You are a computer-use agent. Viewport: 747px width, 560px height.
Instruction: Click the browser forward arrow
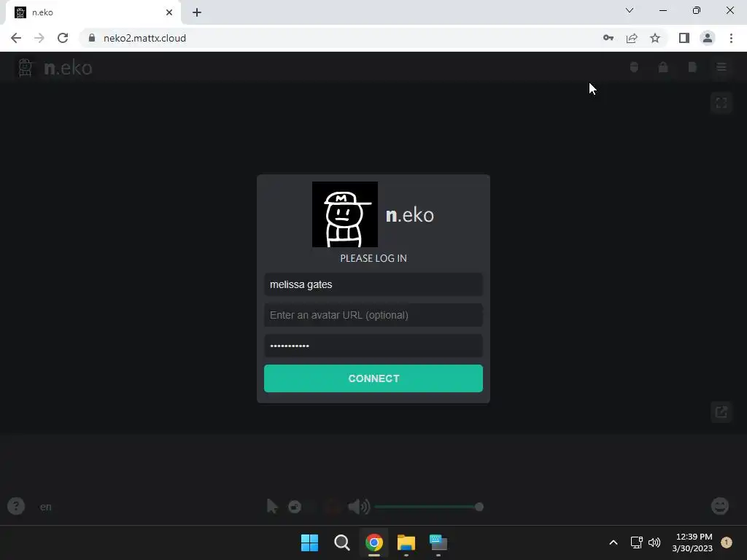click(x=39, y=38)
